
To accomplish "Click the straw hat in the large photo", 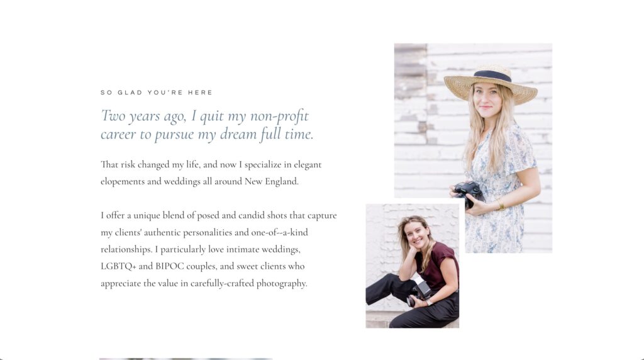I will [491, 82].
